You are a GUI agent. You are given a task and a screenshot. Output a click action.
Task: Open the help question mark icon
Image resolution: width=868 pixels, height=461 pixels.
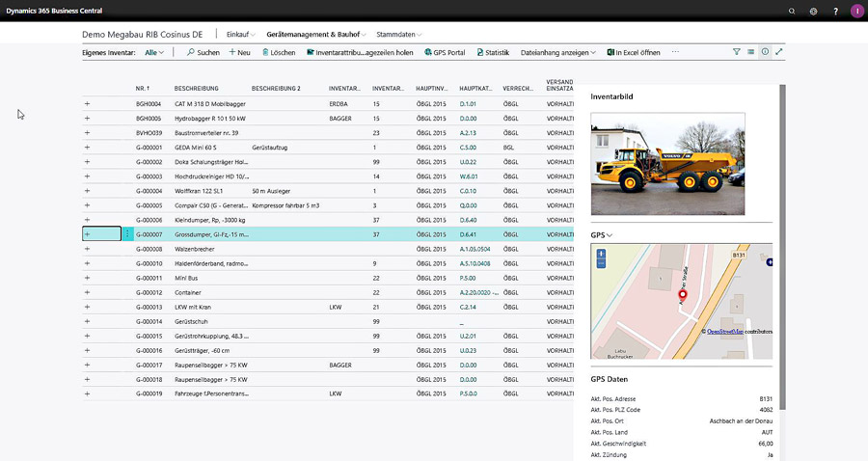point(835,11)
